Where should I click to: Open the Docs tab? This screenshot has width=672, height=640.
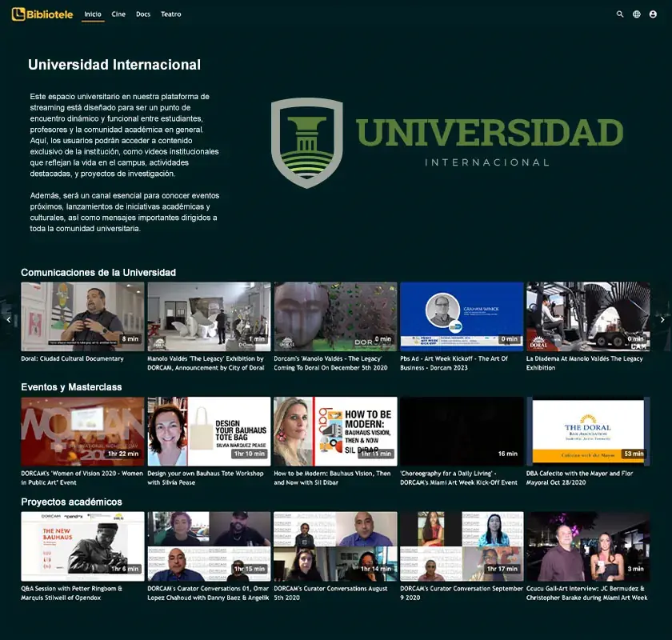[x=143, y=14]
